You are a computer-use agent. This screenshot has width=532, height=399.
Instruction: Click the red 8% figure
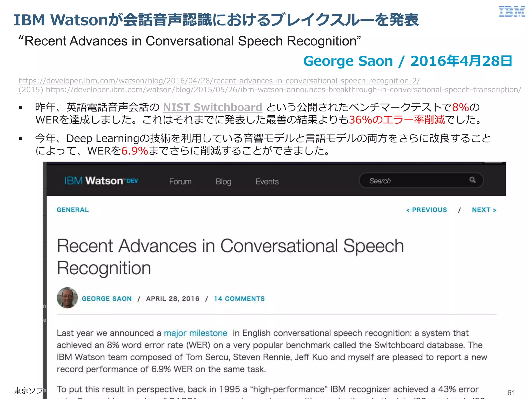(x=461, y=107)
